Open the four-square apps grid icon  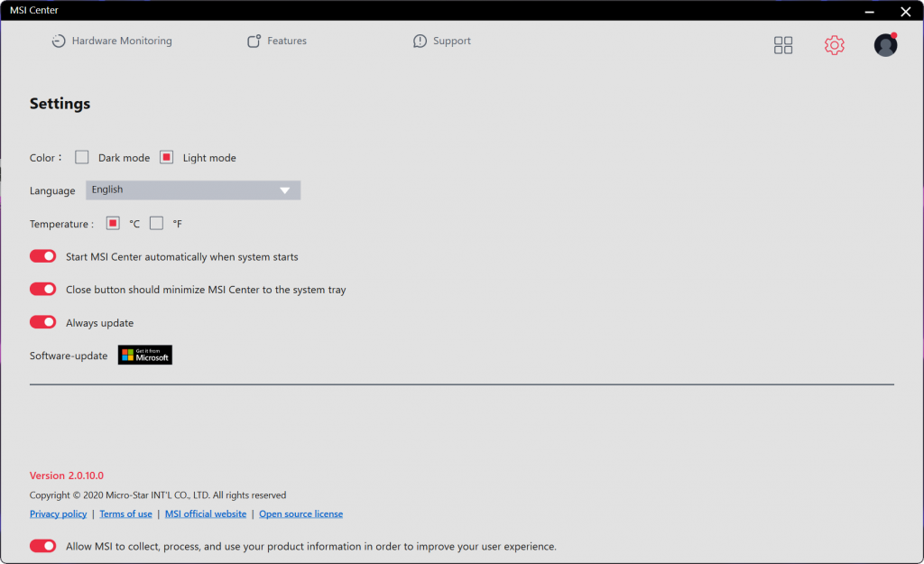[783, 45]
